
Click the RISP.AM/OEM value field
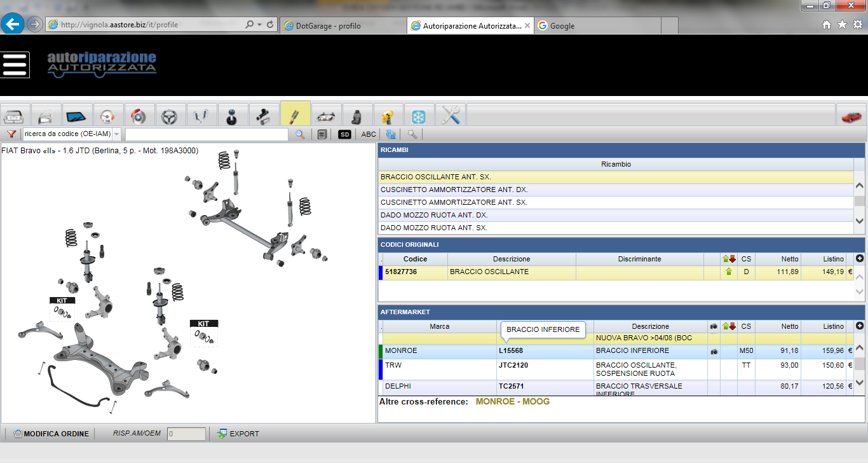(x=186, y=434)
